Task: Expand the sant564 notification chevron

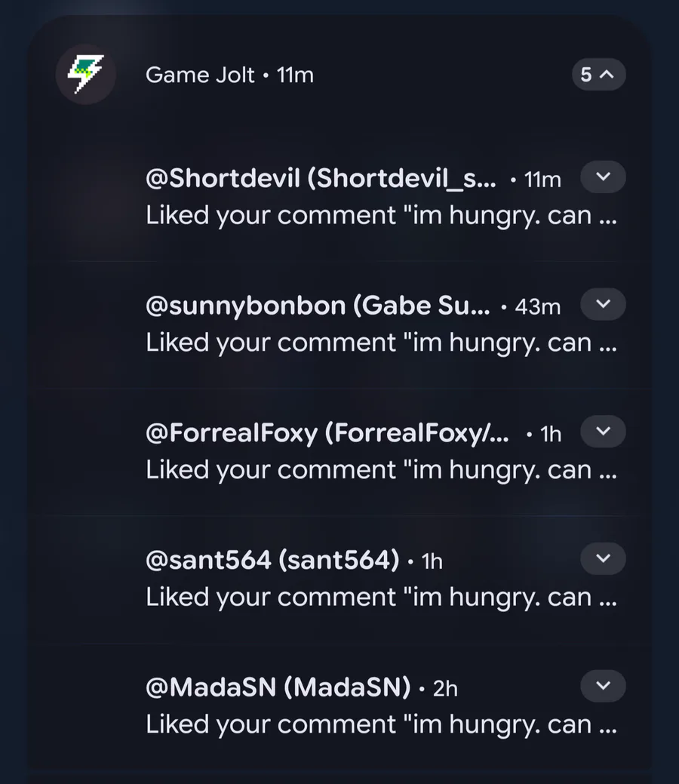Action: coord(603,559)
